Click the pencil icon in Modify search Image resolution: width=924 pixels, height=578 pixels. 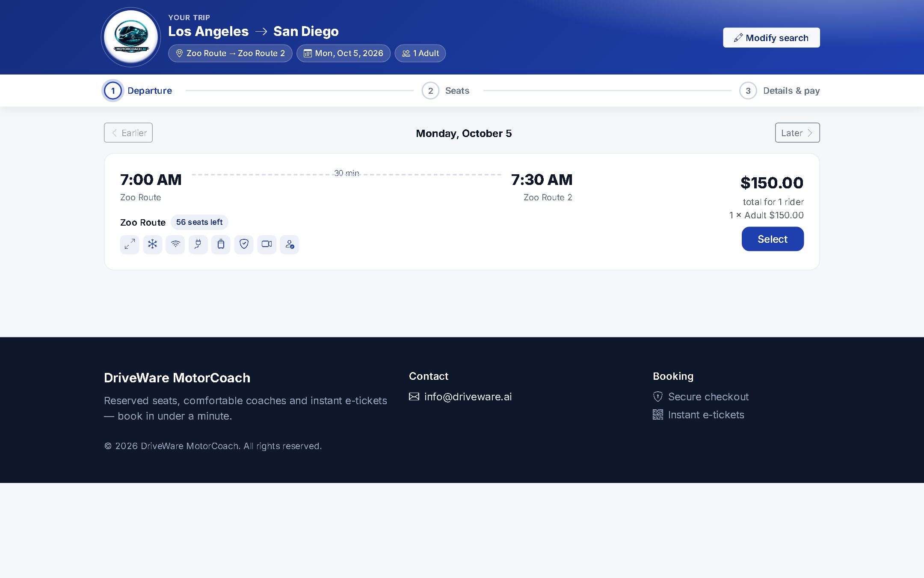[738, 38]
